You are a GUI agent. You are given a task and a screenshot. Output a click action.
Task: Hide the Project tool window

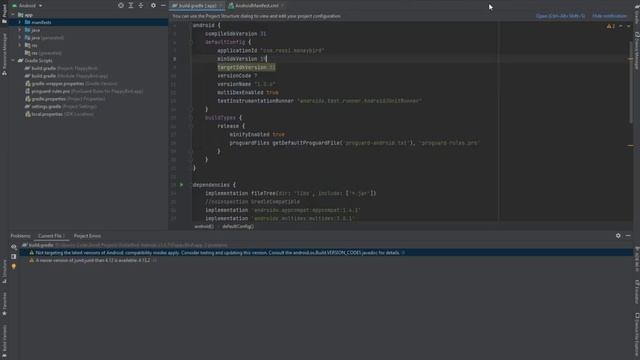163,5
